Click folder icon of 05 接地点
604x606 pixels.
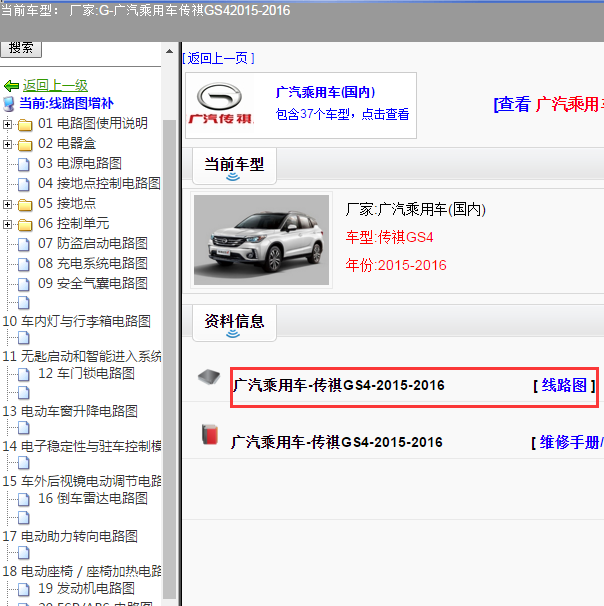[25, 205]
